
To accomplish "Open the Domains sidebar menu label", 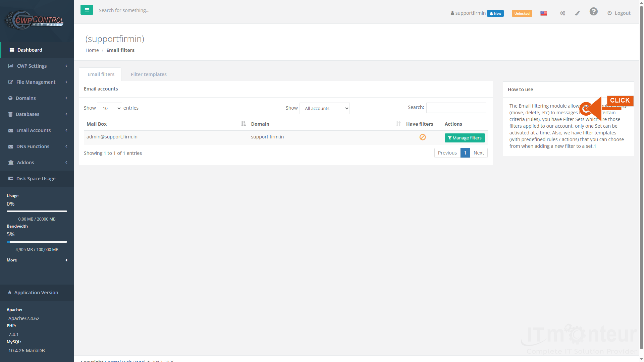I will [x=25, y=98].
